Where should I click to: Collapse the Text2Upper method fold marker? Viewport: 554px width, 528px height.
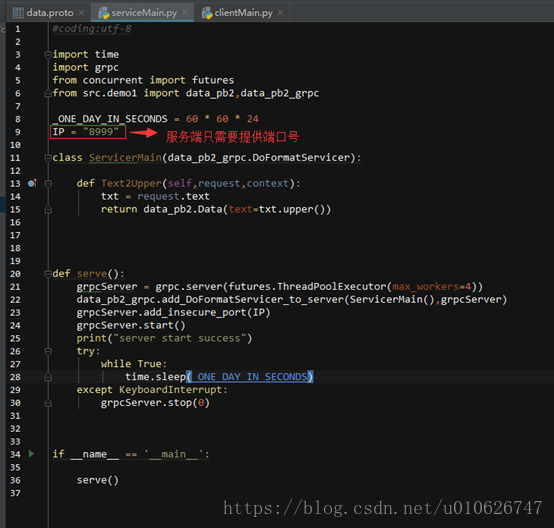click(48, 183)
